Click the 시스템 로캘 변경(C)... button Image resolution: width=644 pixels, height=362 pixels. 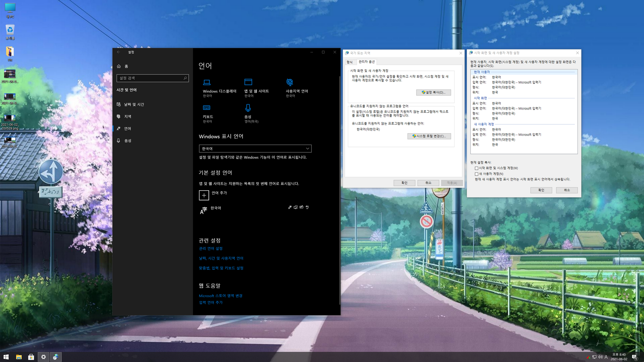click(429, 136)
